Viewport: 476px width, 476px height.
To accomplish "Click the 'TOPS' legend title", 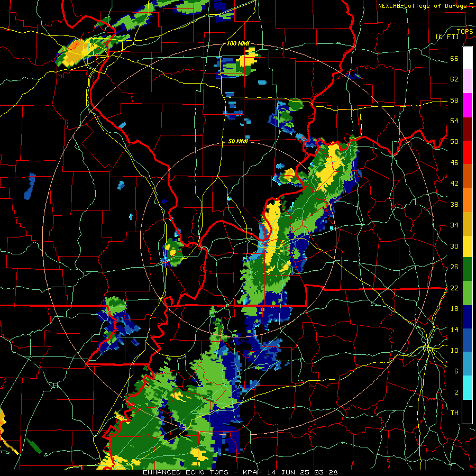I will 465,31.
